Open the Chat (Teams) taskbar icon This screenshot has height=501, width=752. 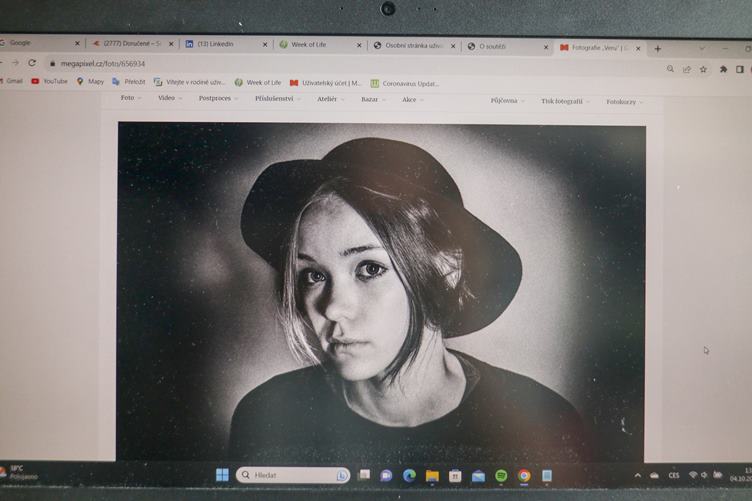(x=386, y=475)
